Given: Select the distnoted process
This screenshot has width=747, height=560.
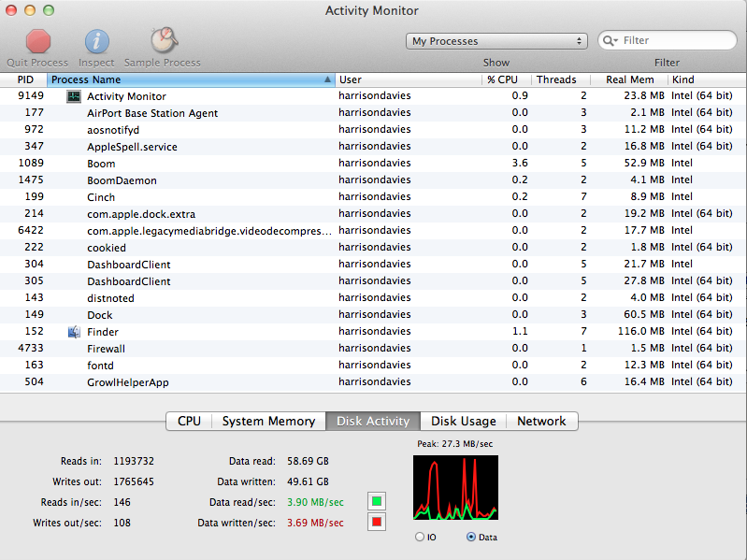Looking at the screenshot, I should (x=374, y=298).
